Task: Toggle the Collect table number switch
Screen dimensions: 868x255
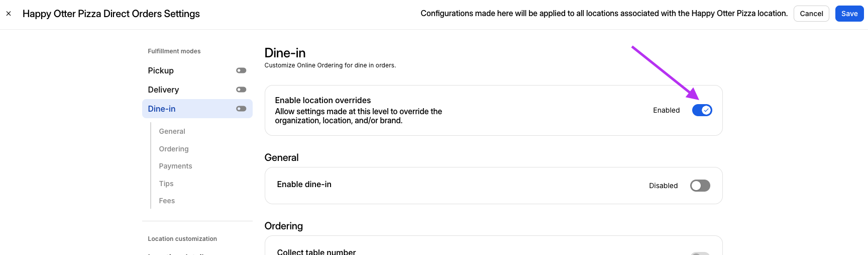Action: click(x=700, y=253)
